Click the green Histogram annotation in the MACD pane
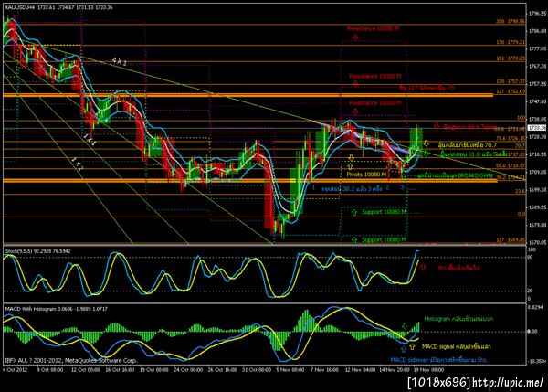The image size is (548, 392). coord(458,319)
